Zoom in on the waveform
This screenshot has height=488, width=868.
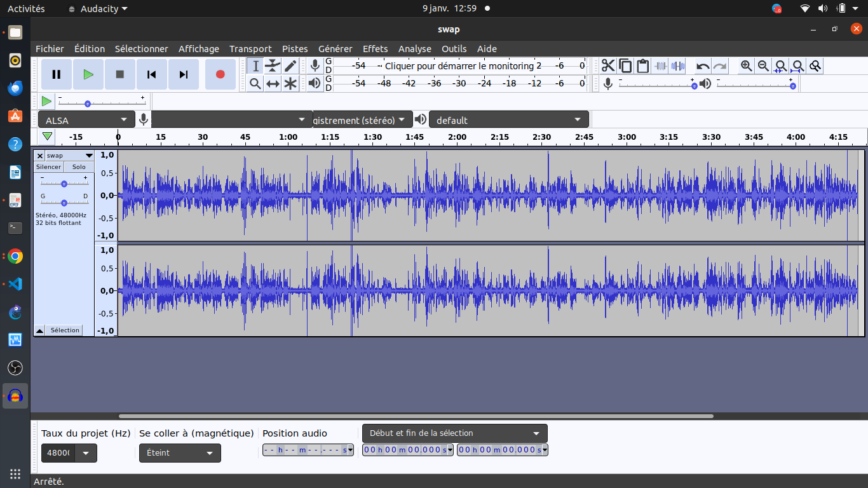coord(747,66)
